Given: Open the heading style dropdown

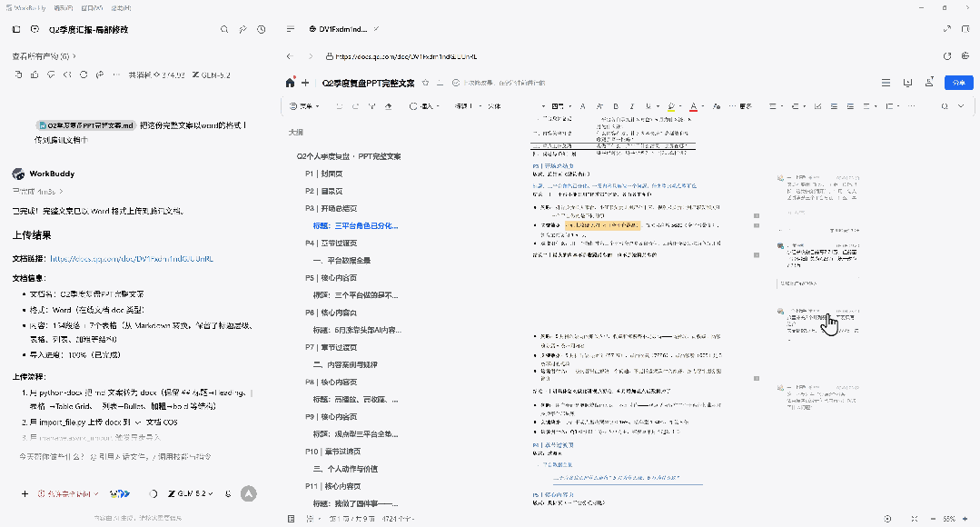Looking at the screenshot, I should coord(468,106).
